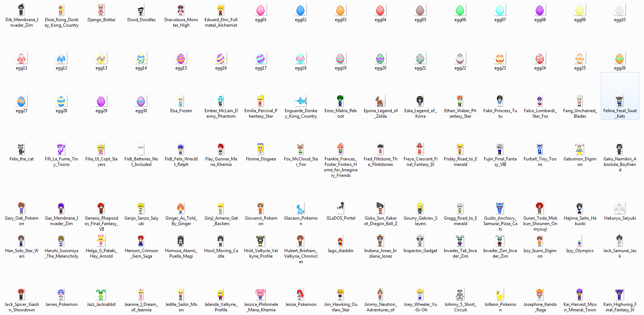Select the Draculaura_Monster_High sprite icon
The image size is (644, 315).
tap(181, 10)
